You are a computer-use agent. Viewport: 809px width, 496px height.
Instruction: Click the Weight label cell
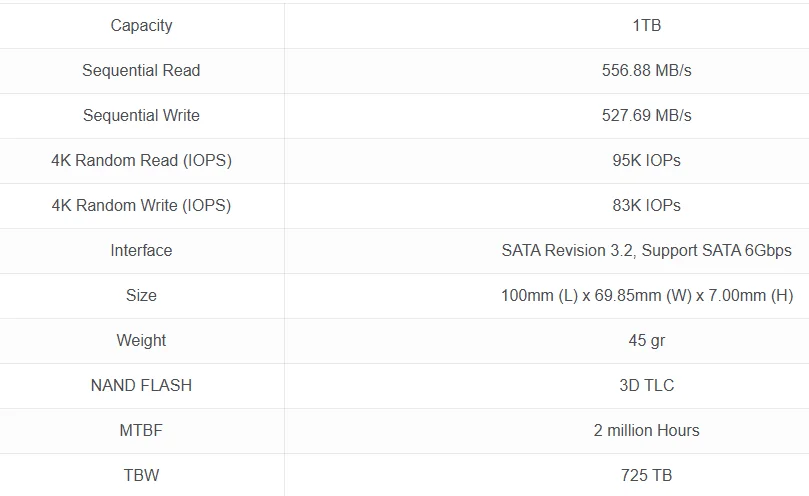tap(141, 341)
